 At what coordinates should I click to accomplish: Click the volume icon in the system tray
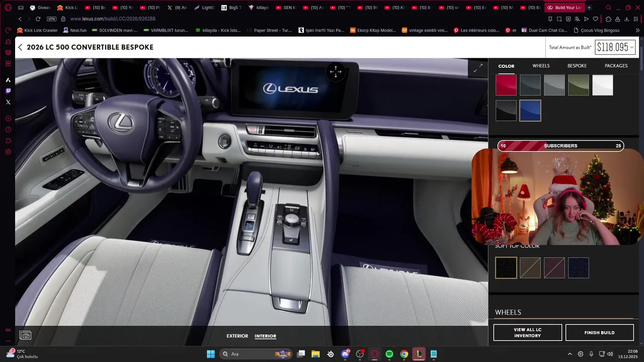[x=611, y=354]
